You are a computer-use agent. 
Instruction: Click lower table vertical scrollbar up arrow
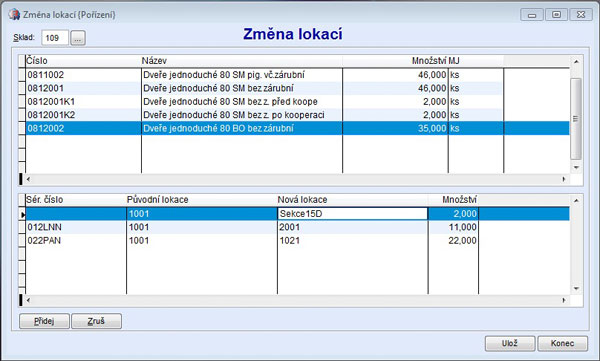point(576,200)
